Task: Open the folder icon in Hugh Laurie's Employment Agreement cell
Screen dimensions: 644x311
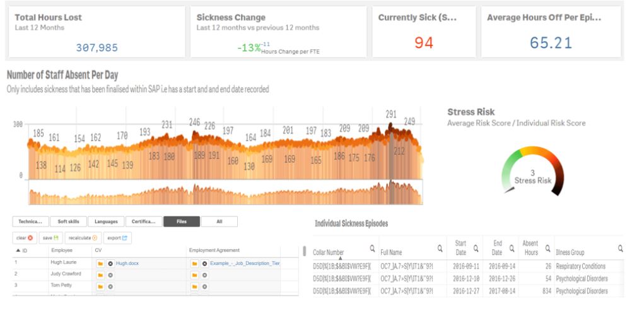Action: [x=195, y=264]
